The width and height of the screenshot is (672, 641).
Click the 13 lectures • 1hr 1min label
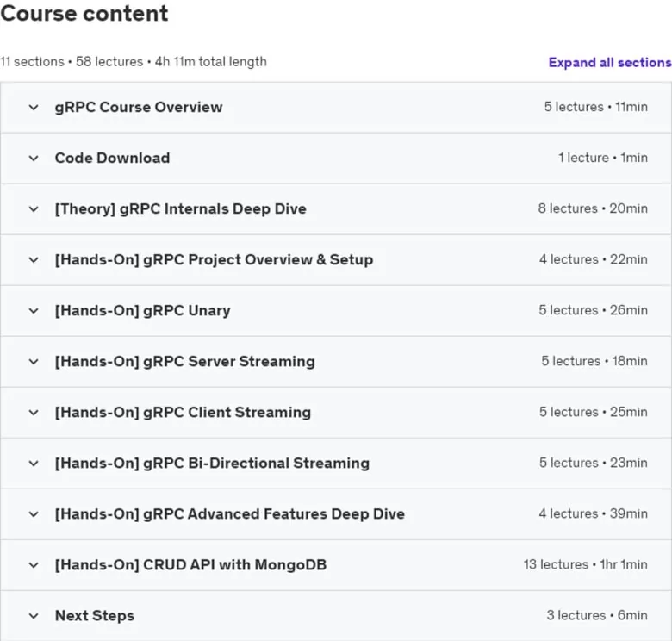tap(585, 564)
